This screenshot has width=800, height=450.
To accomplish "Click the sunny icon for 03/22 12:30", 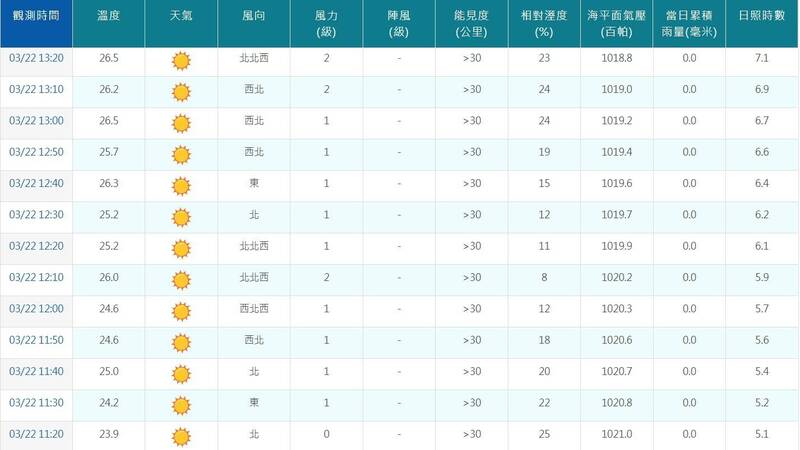I will tap(181, 217).
